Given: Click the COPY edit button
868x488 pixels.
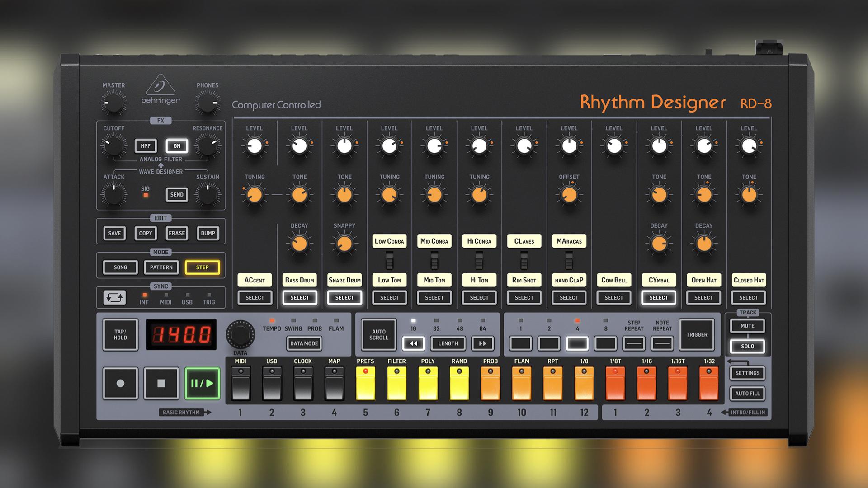Looking at the screenshot, I should coord(146,233).
